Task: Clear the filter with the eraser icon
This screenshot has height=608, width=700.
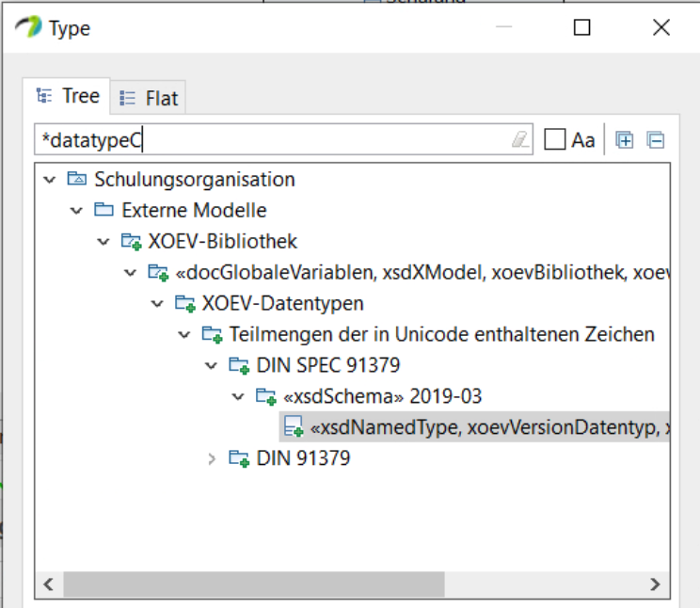Action: point(520,139)
